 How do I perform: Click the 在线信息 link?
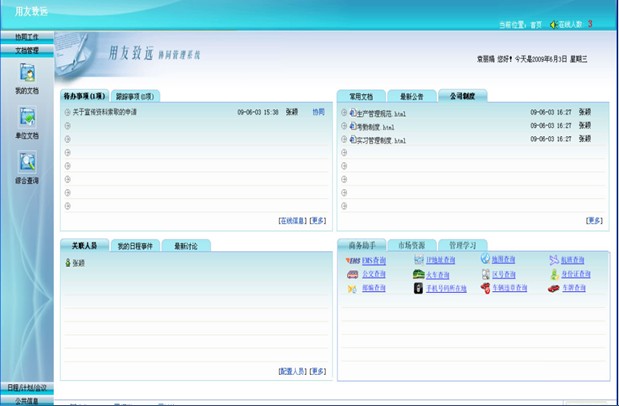click(292, 220)
